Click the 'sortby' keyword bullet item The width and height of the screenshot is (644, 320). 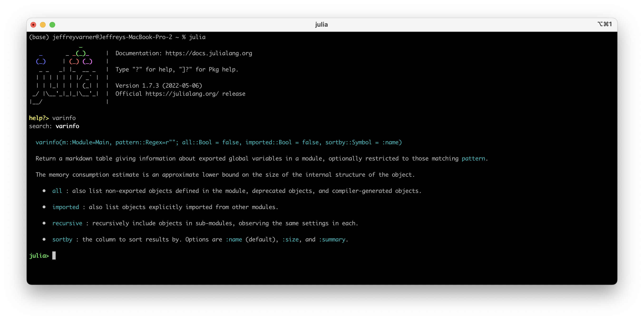click(62, 239)
